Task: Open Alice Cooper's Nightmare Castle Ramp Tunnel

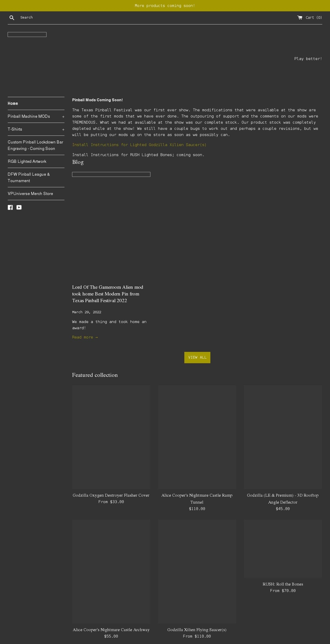Action: coord(197,499)
